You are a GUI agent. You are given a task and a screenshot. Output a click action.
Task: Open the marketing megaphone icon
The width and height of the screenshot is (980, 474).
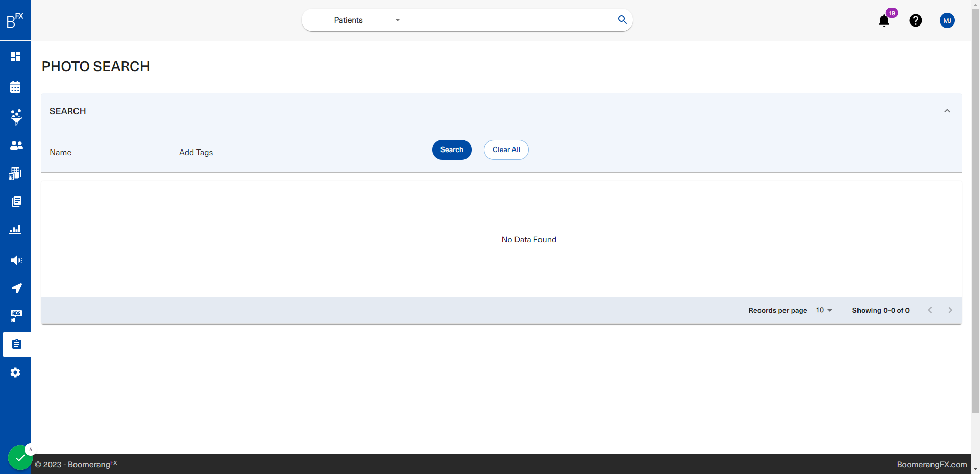[x=16, y=260]
